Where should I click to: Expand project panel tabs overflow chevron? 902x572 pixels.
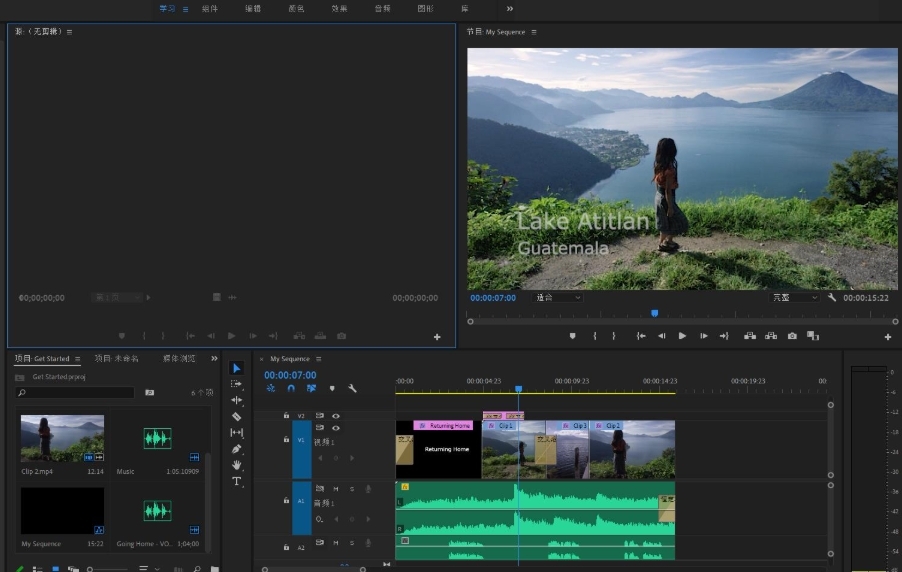(214, 358)
